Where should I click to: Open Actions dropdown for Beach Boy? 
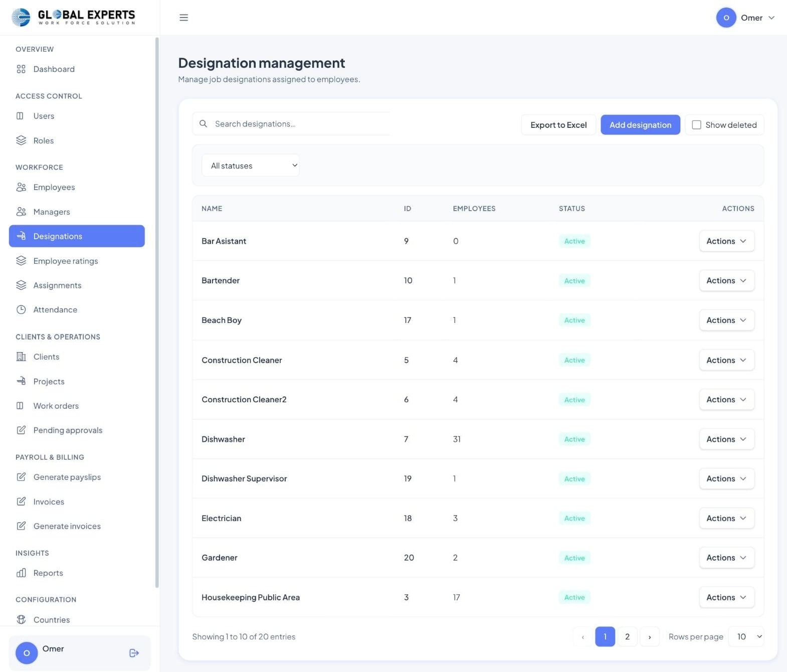click(x=726, y=320)
